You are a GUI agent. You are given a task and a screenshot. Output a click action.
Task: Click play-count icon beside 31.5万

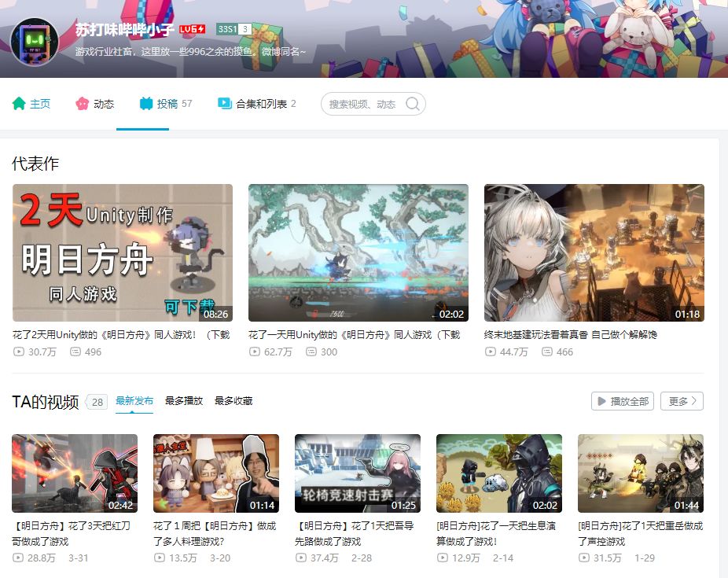pos(584,558)
